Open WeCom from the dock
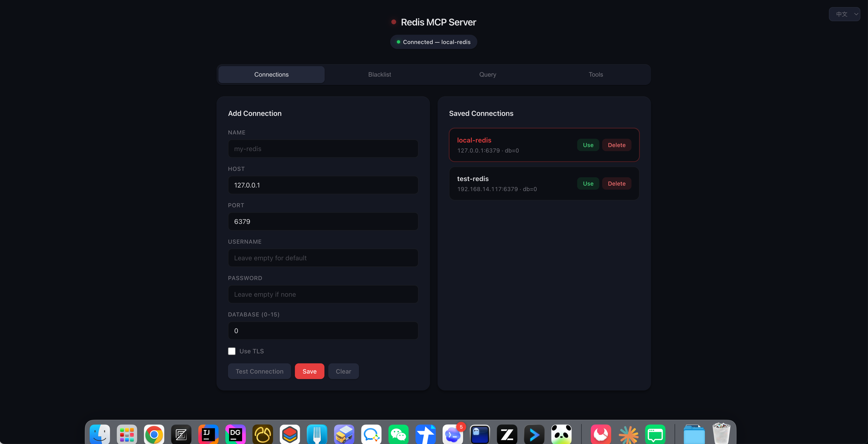Screen dimensions: 868x444 tap(371, 434)
